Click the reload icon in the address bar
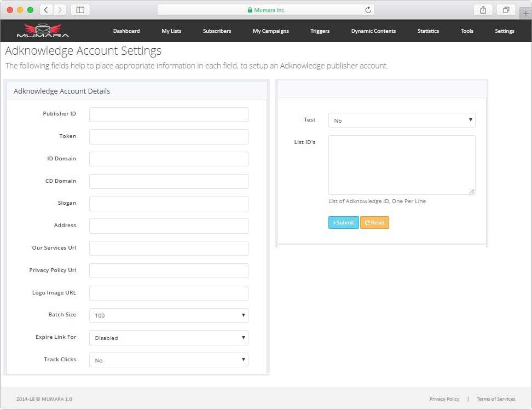 (x=367, y=9)
